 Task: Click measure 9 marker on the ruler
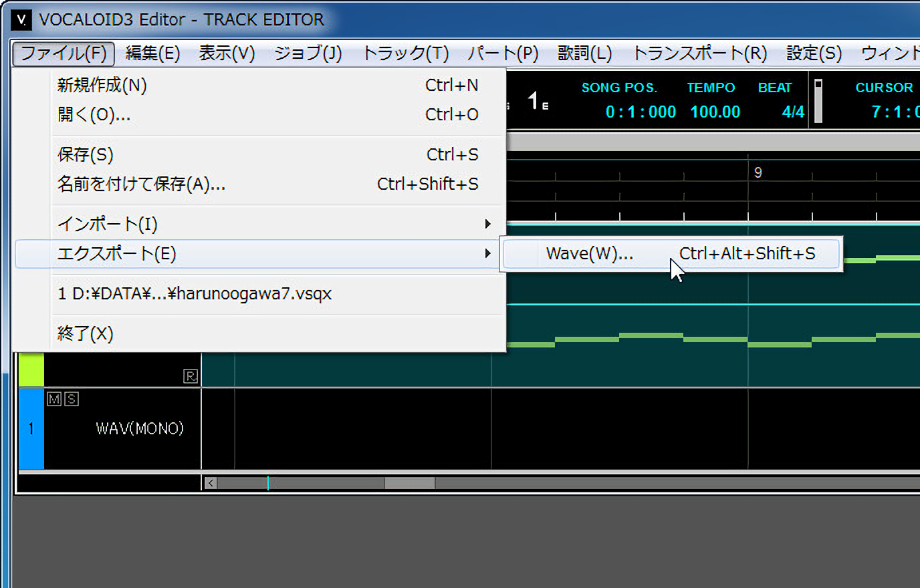click(x=758, y=172)
